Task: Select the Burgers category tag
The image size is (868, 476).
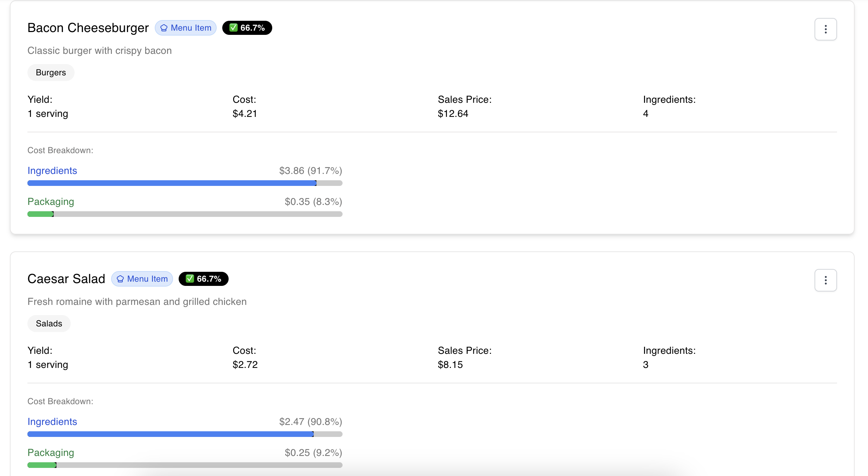Action: (x=51, y=73)
